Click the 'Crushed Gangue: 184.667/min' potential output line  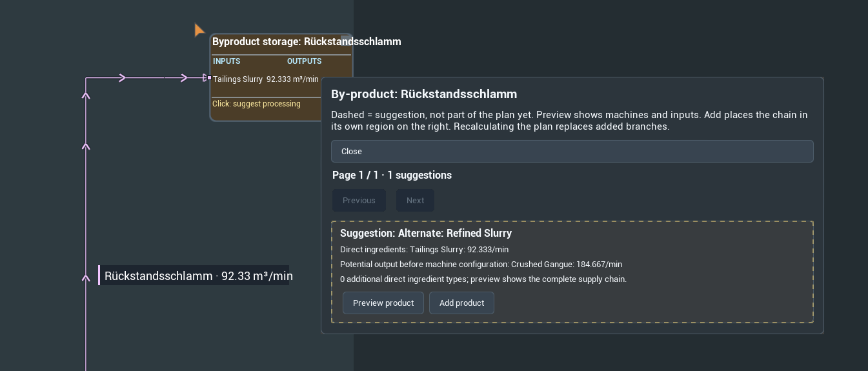click(x=481, y=264)
